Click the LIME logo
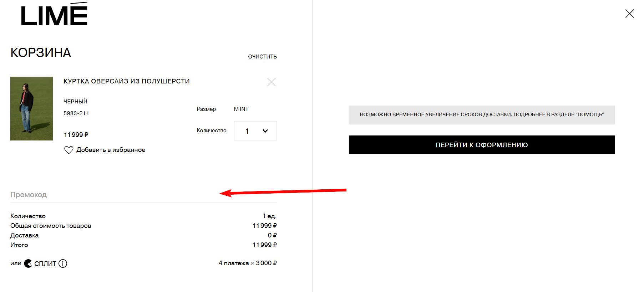The image size is (644, 292). [x=54, y=15]
